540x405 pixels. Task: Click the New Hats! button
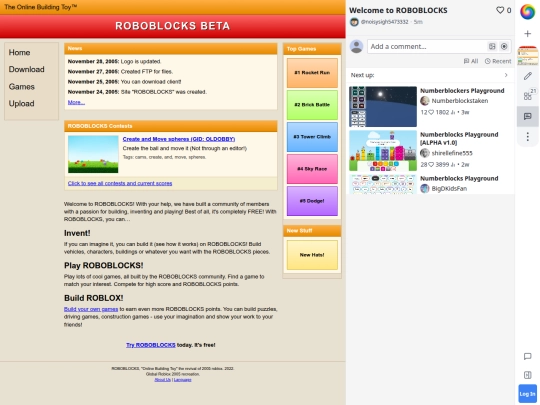coord(312,255)
